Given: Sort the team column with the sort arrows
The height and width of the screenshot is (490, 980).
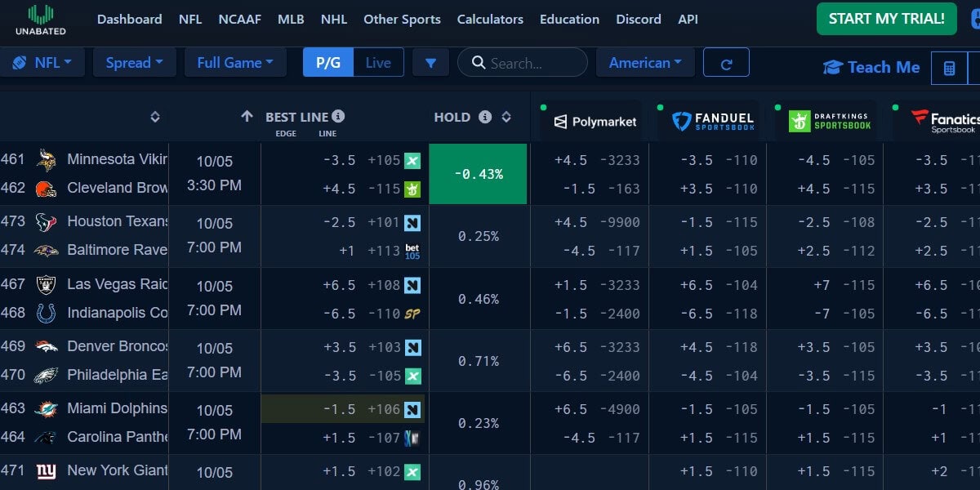Looking at the screenshot, I should [x=155, y=117].
